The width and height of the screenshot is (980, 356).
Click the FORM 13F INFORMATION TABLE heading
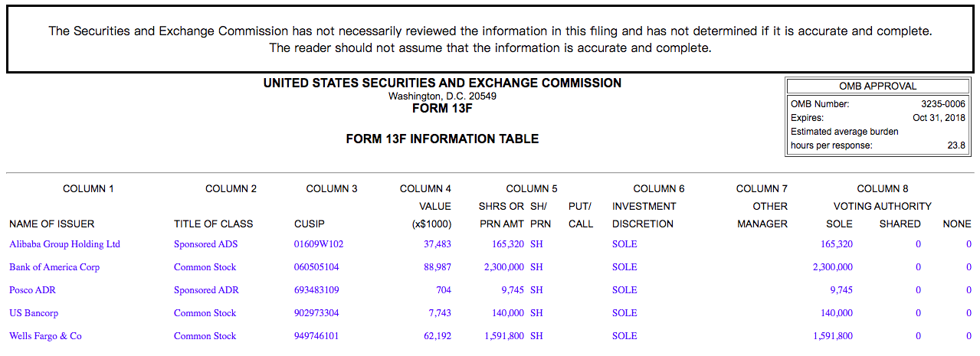pos(442,139)
